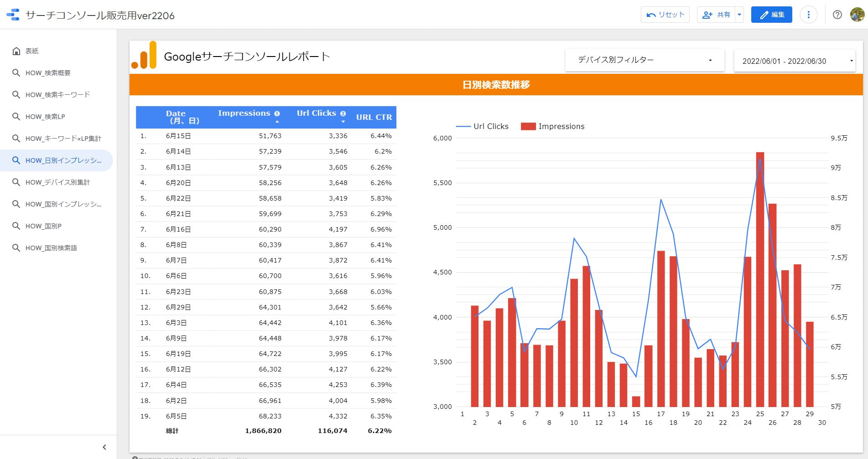
Task: Click the 日別検索数推移 orange title banner
Action: pyautogui.click(x=496, y=85)
